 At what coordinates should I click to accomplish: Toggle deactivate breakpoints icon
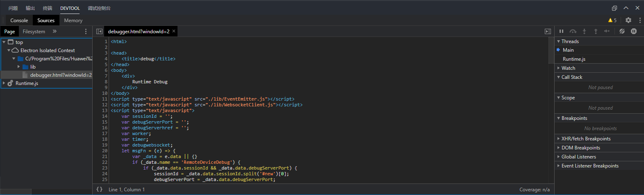click(622, 31)
